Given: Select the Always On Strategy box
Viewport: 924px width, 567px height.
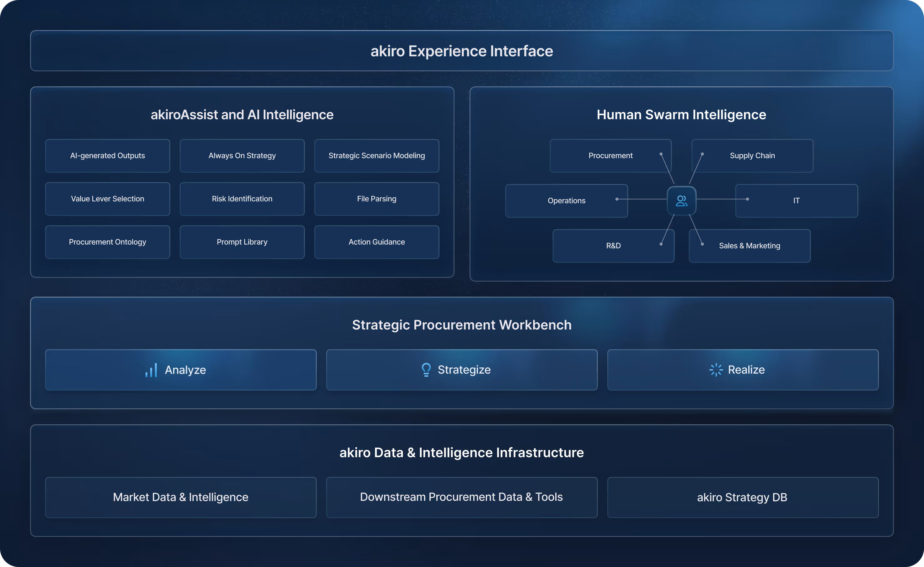Looking at the screenshot, I should (242, 156).
